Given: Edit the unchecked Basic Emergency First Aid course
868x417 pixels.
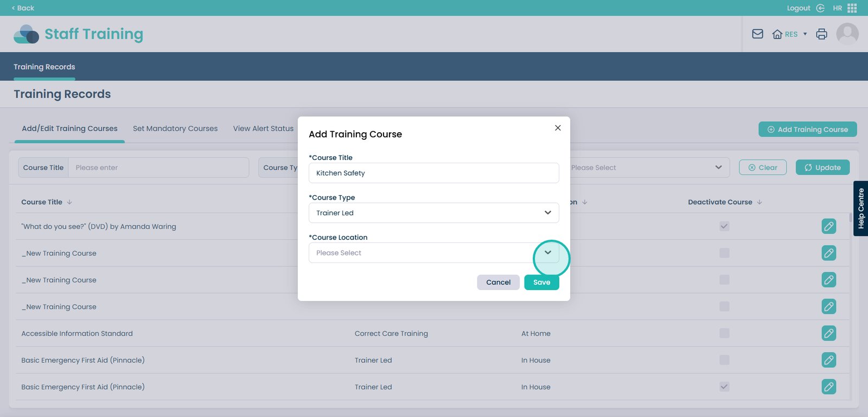Looking at the screenshot, I should click(829, 360).
